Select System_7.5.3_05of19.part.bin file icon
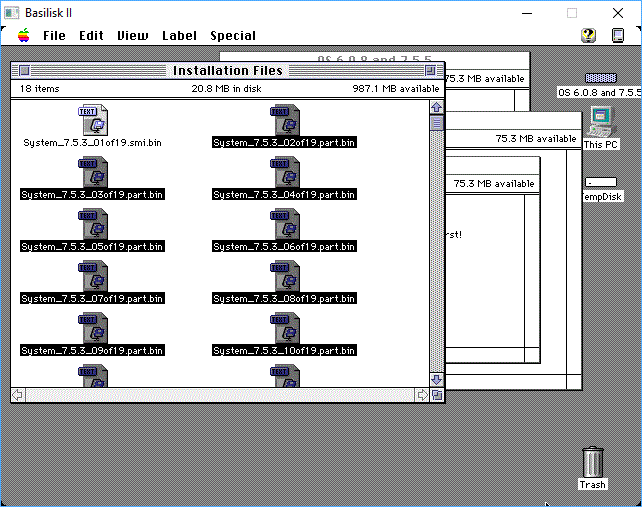Viewport: 642px width, 507px height. tap(93, 224)
